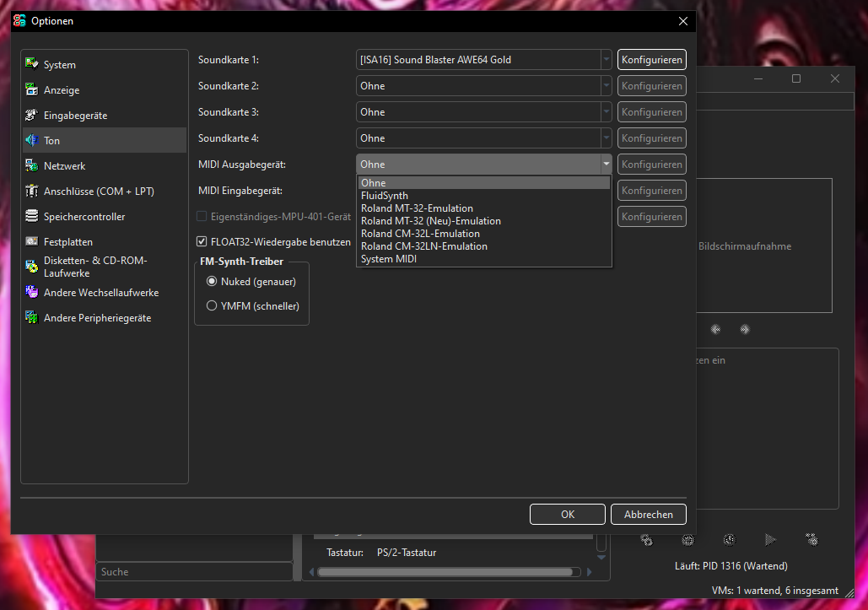Configure the Sound Blaster AWE64 Gold
Image resolution: width=868 pixels, height=610 pixels.
[x=651, y=59]
